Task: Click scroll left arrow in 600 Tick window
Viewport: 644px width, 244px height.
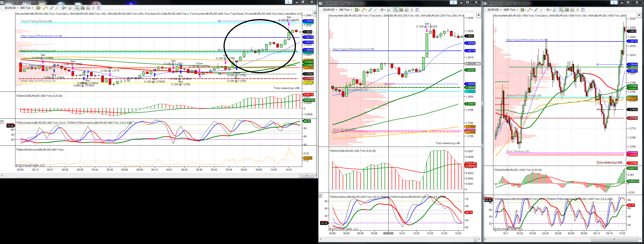Action: click(2, 176)
